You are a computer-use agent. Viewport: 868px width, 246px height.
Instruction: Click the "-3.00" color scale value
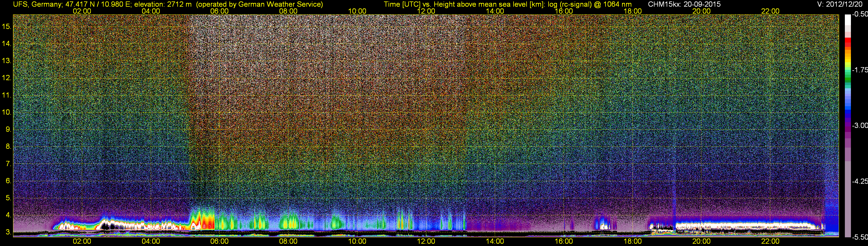pos(860,125)
